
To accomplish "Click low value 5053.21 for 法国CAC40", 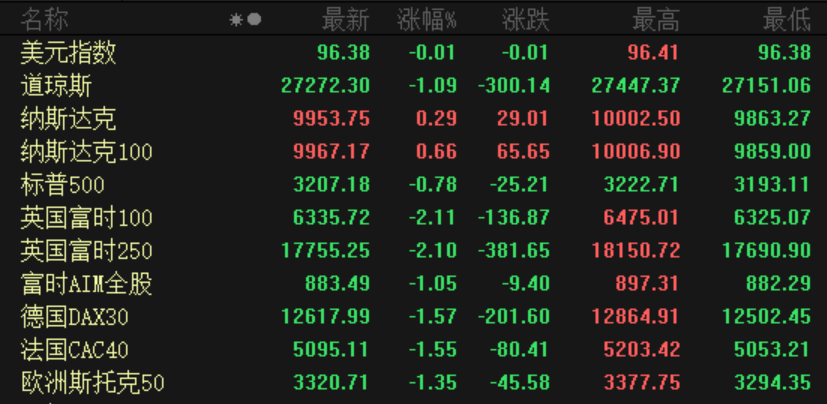I will (772, 349).
